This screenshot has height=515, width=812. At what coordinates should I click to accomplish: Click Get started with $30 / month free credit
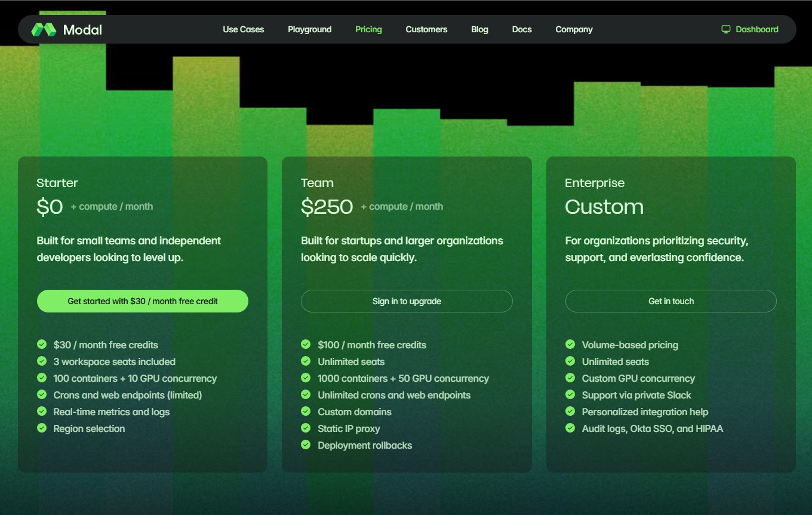click(143, 301)
